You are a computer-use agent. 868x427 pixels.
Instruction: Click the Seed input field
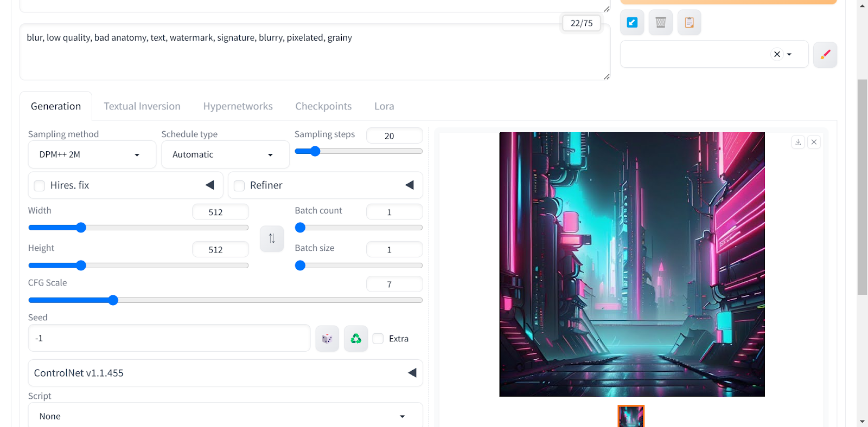(169, 338)
